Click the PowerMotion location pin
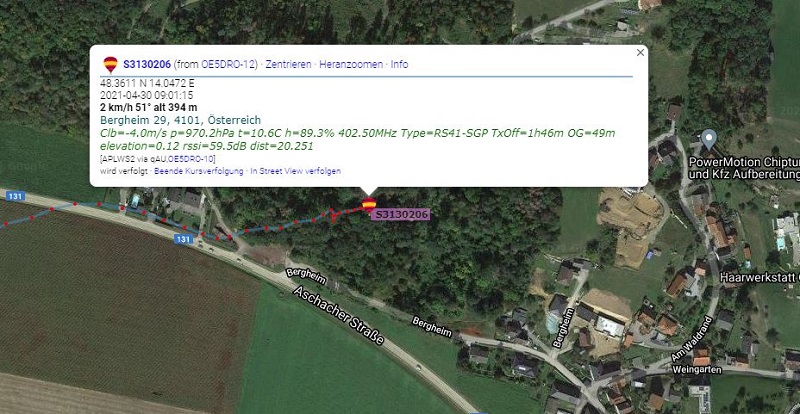800x414 pixels. pos(708,139)
